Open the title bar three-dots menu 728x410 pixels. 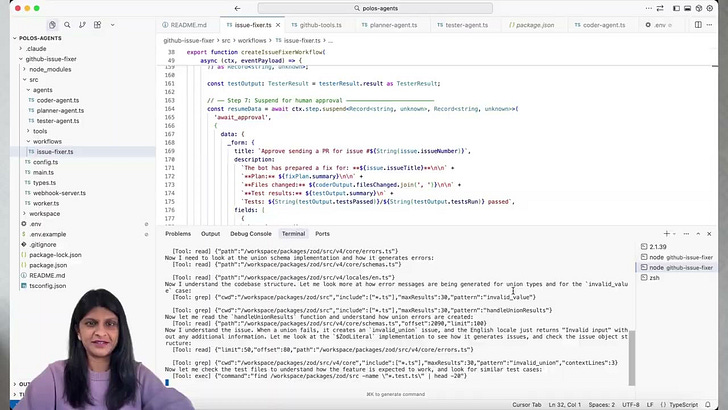pos(649,8)
